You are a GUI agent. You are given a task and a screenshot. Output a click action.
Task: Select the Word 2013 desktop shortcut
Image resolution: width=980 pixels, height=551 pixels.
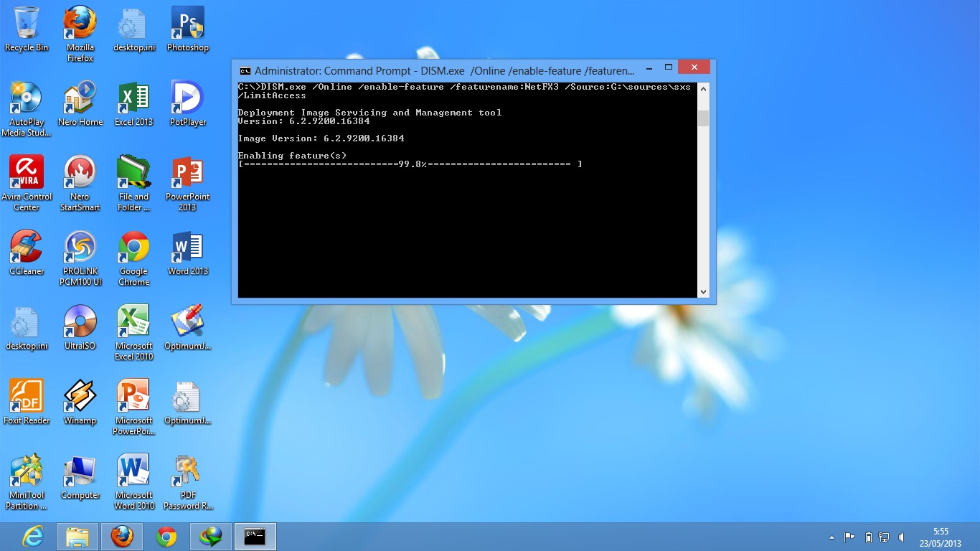[188, 253]
